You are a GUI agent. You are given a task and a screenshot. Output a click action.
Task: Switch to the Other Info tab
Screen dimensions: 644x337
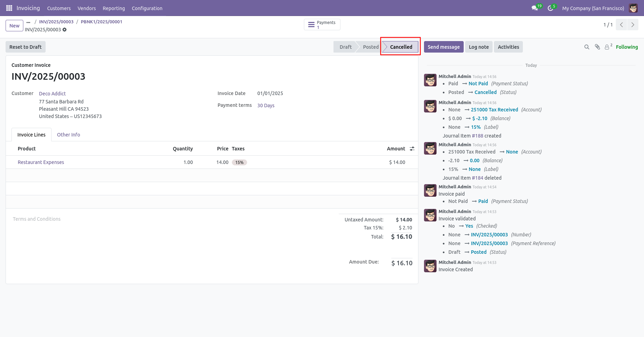[x=69, y=135]
